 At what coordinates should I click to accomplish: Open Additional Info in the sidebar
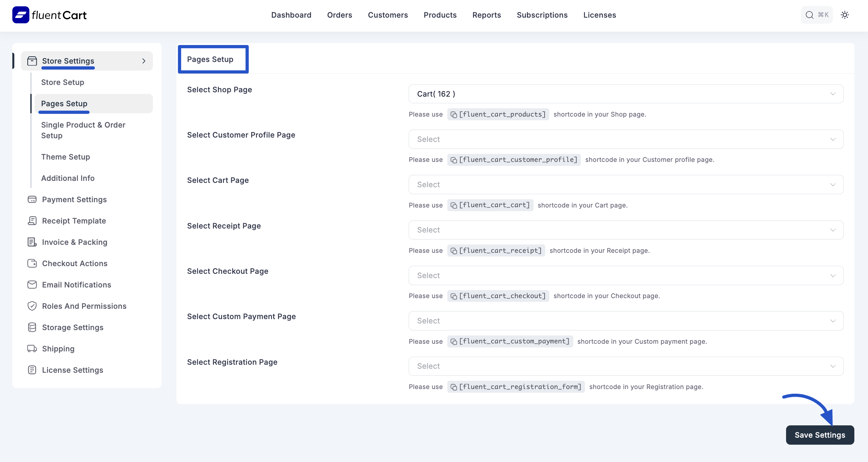[68, 178]
